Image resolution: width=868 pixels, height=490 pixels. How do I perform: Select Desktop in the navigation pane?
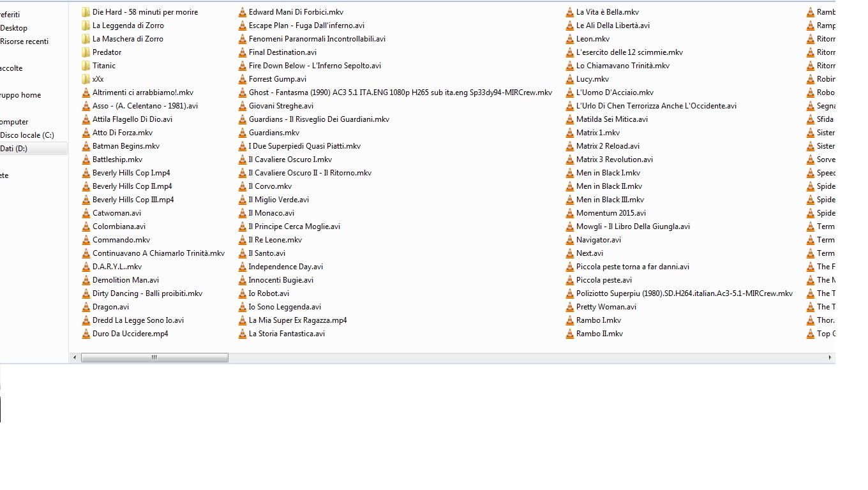[x=13, y=28]
